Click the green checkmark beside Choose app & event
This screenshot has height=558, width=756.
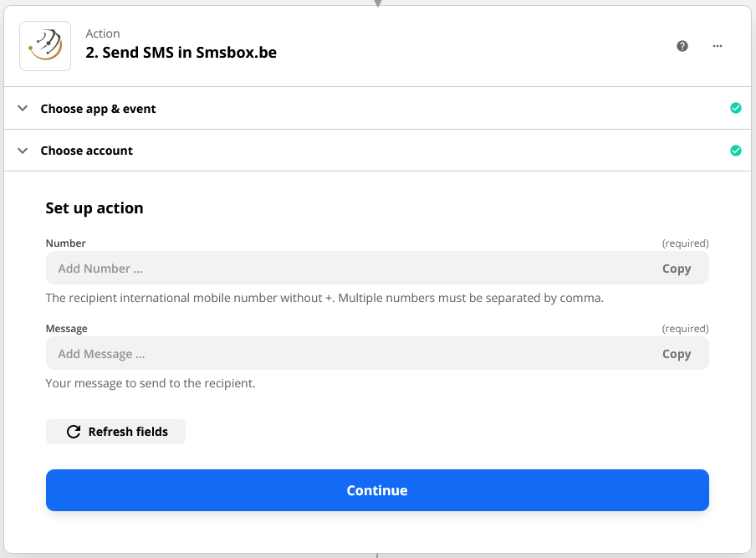(x=736, y=108)
